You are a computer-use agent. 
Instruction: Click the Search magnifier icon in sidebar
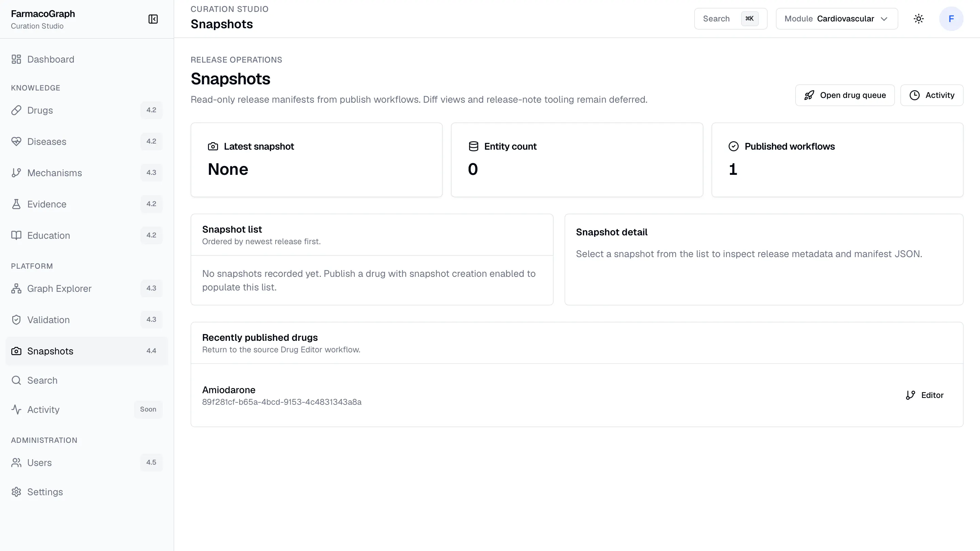click(x=16, y=380)
